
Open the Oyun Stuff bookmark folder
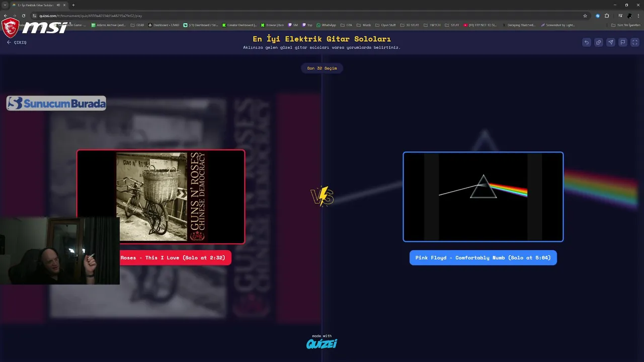pyautogui.click(x=386, y=25)
